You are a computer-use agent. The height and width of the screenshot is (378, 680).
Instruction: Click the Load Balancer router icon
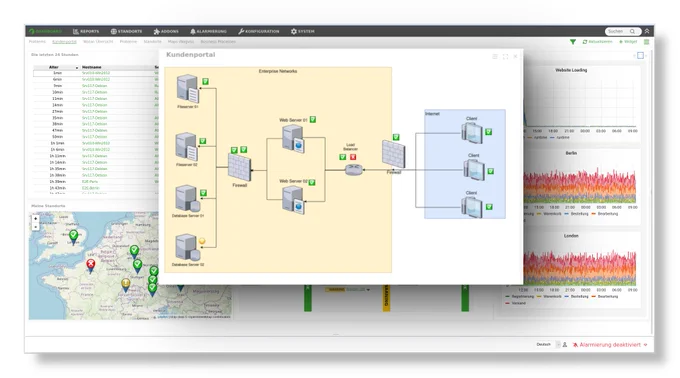[x=354, y=169]
